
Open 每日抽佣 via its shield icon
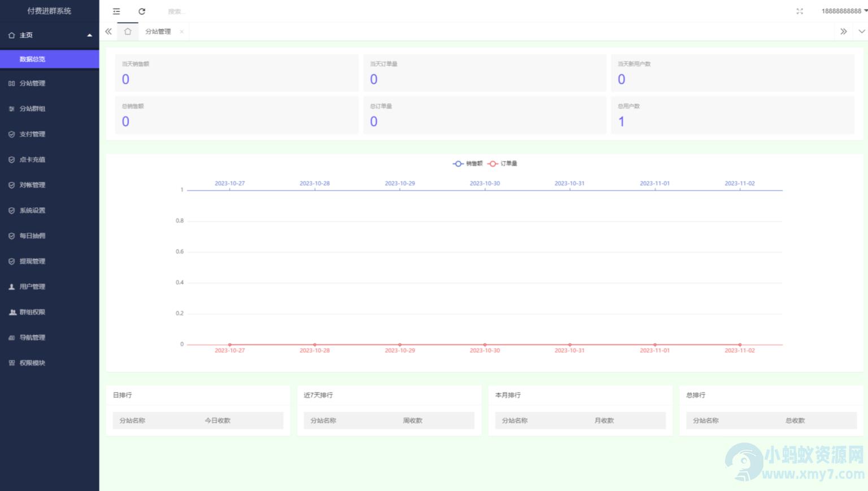coord(11,236)
